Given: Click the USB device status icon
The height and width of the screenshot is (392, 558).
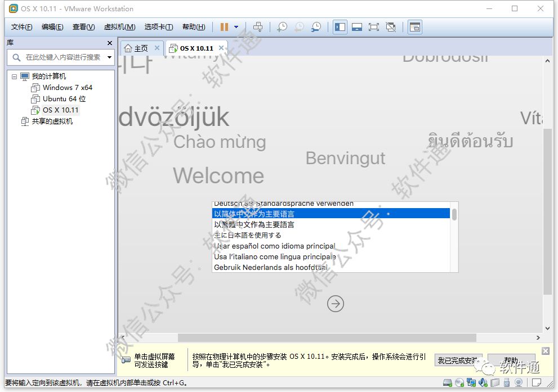Looking at the screenshot, I should [507, 383].
